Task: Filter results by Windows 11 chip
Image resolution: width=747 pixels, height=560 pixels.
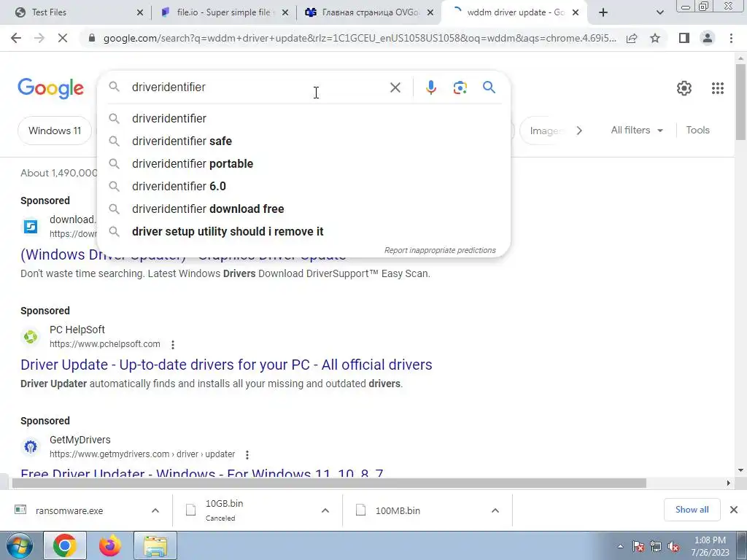Action: click(x=55, y=131)
